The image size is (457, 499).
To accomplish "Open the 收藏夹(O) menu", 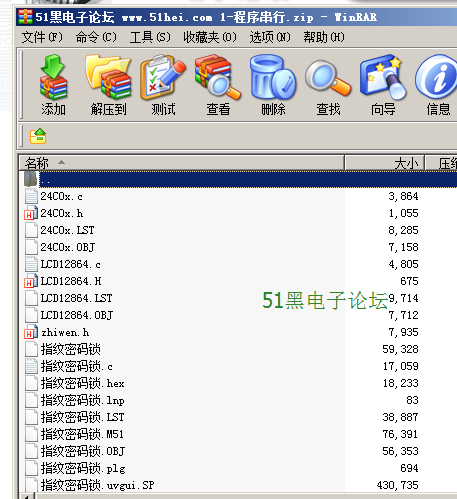I will point(210,37).
